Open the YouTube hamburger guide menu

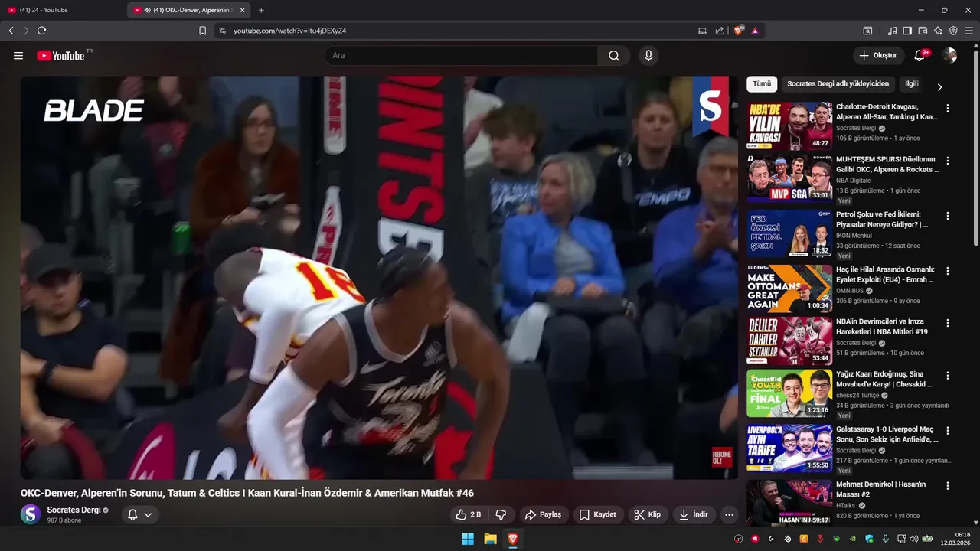tap(18, 56)
